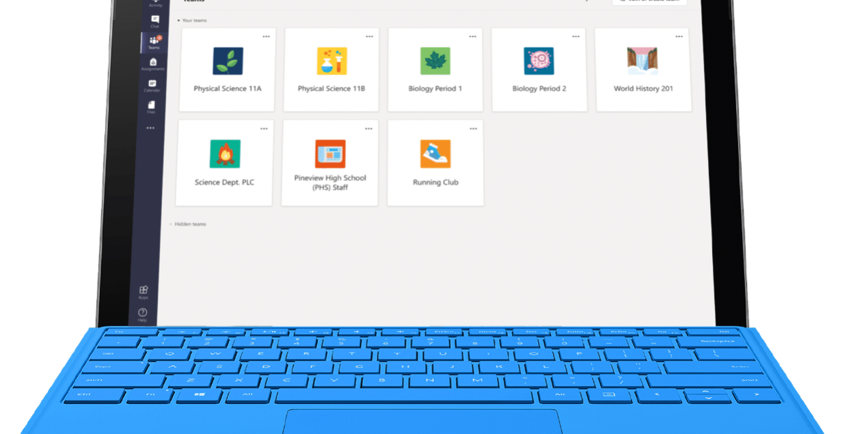Open more options for Physical Science 11B
This screenshot has width=868, height=434.
[x=370, y=36]
